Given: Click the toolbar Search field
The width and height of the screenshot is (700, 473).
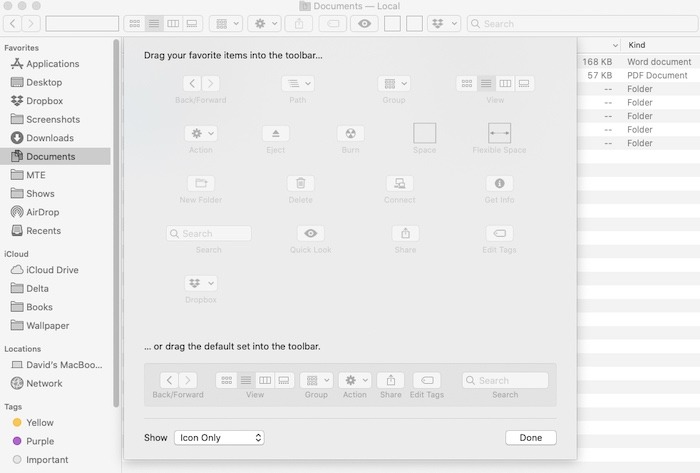Looking at the screenshot, I should pyautogui.click(x=583, y=24).
